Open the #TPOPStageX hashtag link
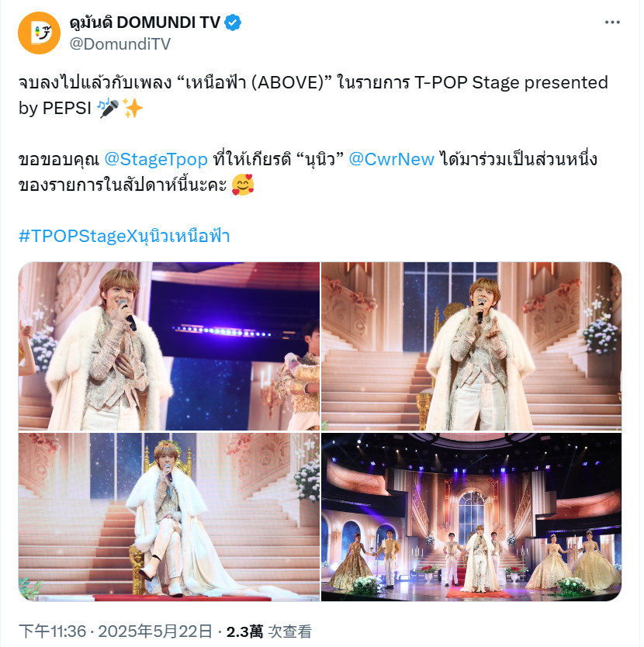The width and height of the screenshot is (644, 647). click(x=124, y=236)
